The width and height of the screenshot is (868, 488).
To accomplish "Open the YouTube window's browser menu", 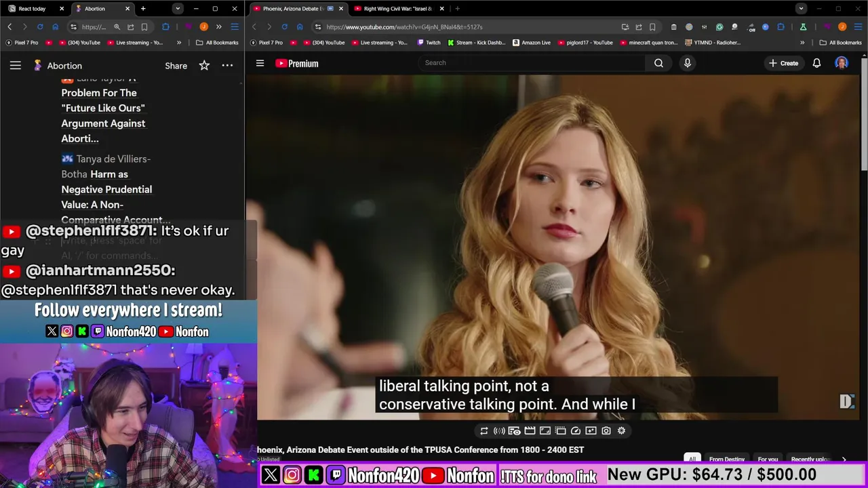I will [858, 26].
